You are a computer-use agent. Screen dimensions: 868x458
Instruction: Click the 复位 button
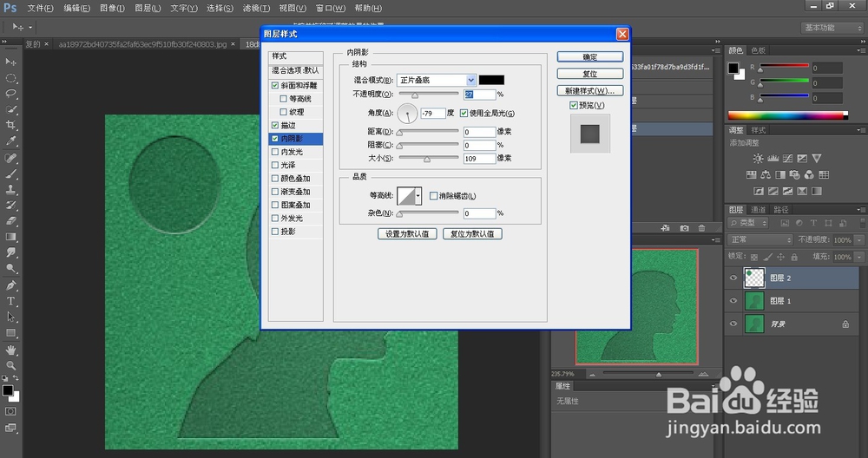590,74
